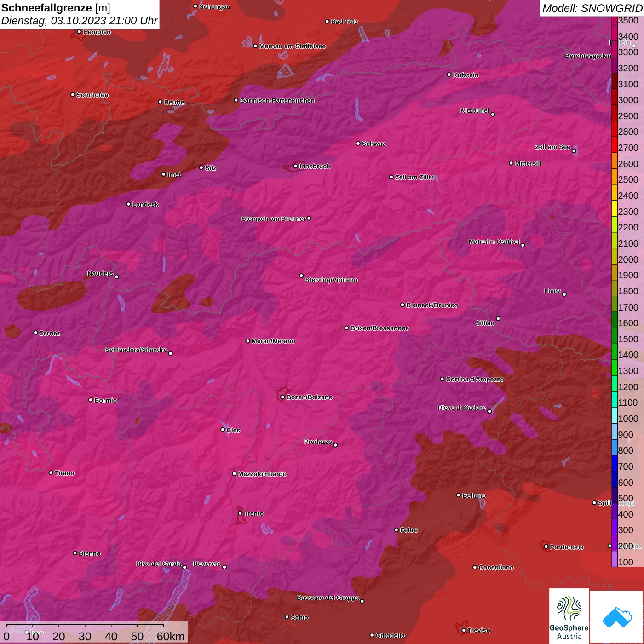Click the GeoSphere Austria logo
Screen dimensions: 644x644
(569, 617)
